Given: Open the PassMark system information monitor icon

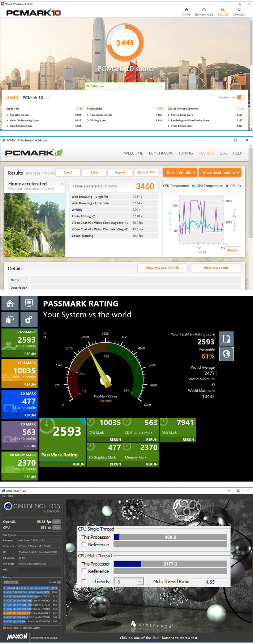Looking at the screenshot, I should pyautogui.click(x=29, y=303).
